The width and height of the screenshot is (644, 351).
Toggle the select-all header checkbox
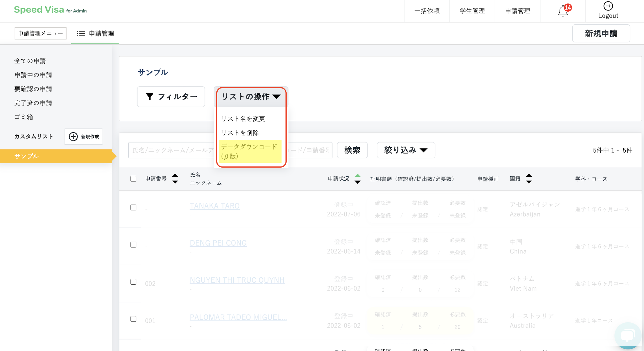pos(133,179)
